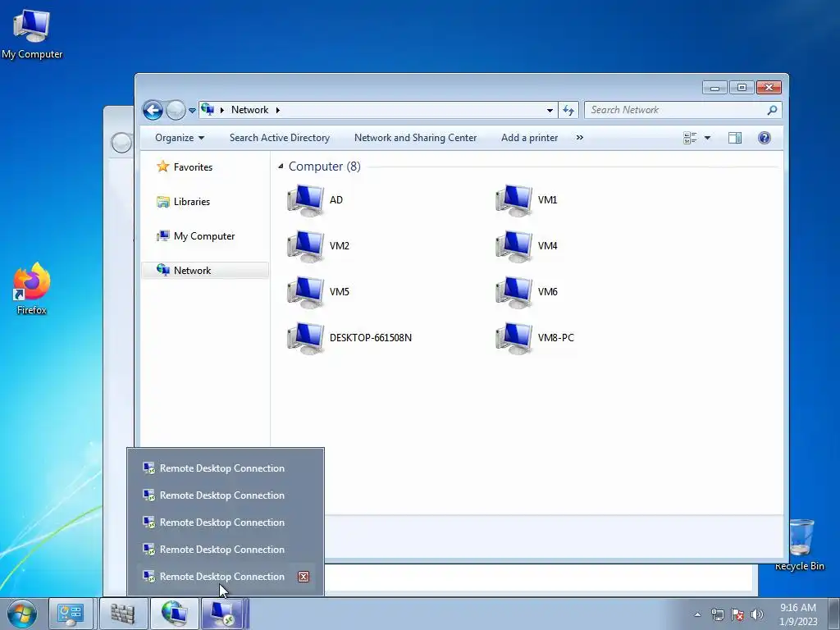Close the Network window
The height and width of the screenshot is (630, 840).
(x=769, y=87)
